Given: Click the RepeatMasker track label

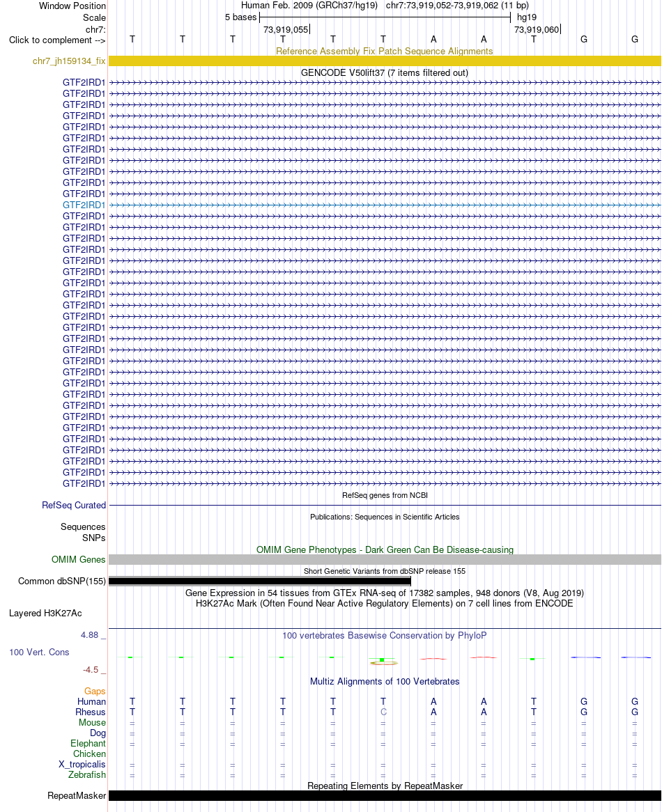Looking at the screenshot, I should tap(77, 795).
